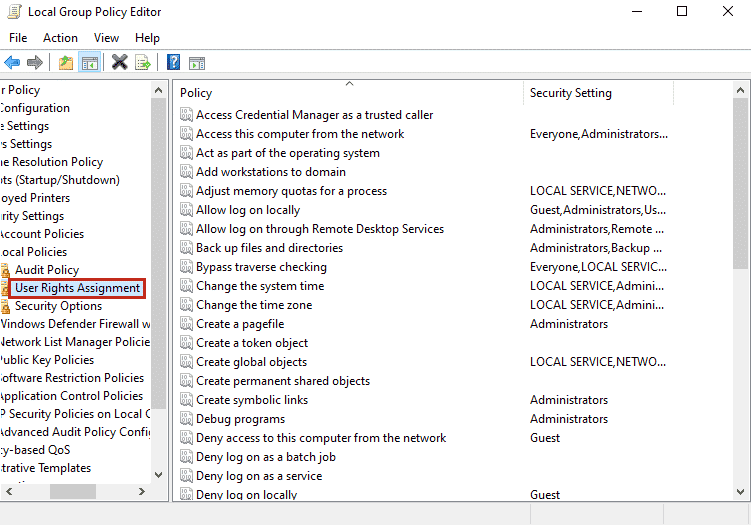This screenshot has width=751, height=525.
Task: Open the Action menu
Action: pyautogui.click(x=60, y=38)
